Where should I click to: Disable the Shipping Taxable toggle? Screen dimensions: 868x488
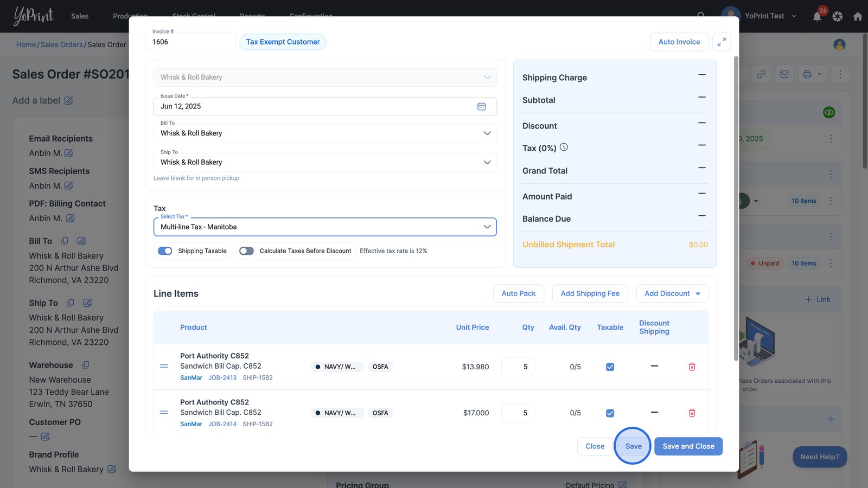point(165,251)
